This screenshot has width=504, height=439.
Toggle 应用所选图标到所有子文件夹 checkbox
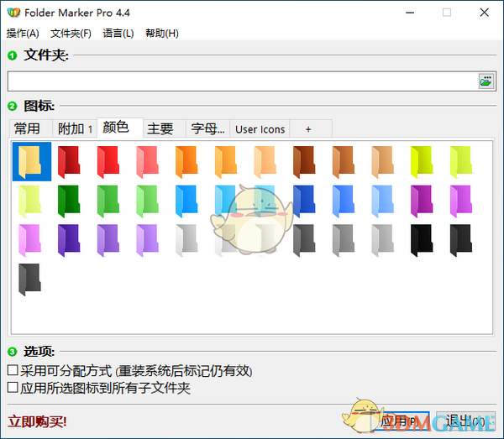13,388
